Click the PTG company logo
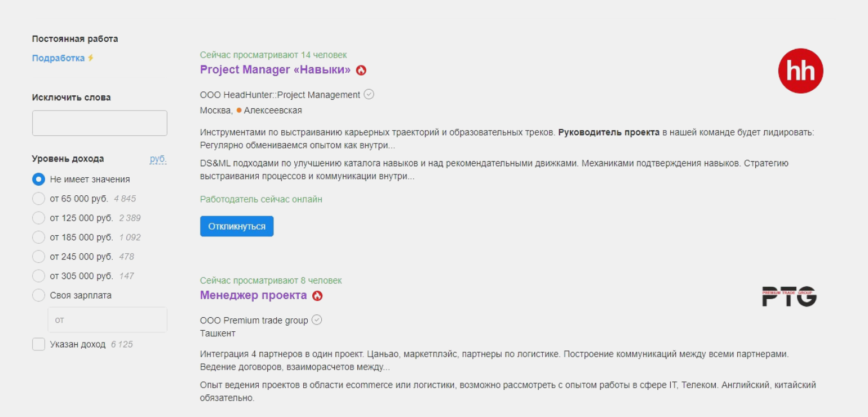The height and width of the screenshot is (417, 868). click(789, 296)
